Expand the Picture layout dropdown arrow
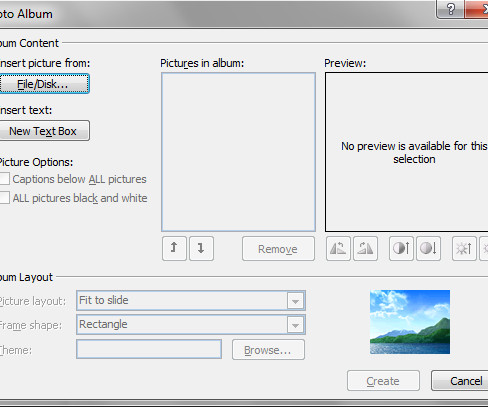This screenshot has height=407, width=488. [x=295, y=301]
